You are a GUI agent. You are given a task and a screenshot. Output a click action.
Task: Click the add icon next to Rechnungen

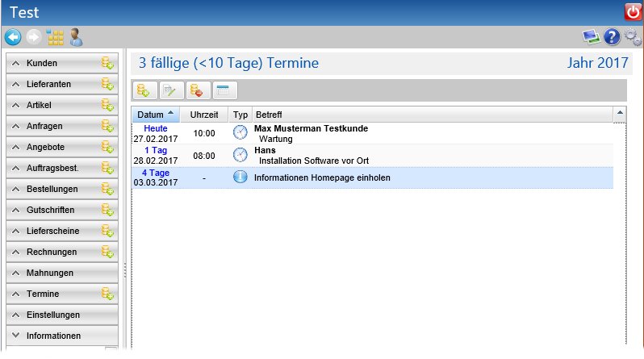click(x=107, y=252)
